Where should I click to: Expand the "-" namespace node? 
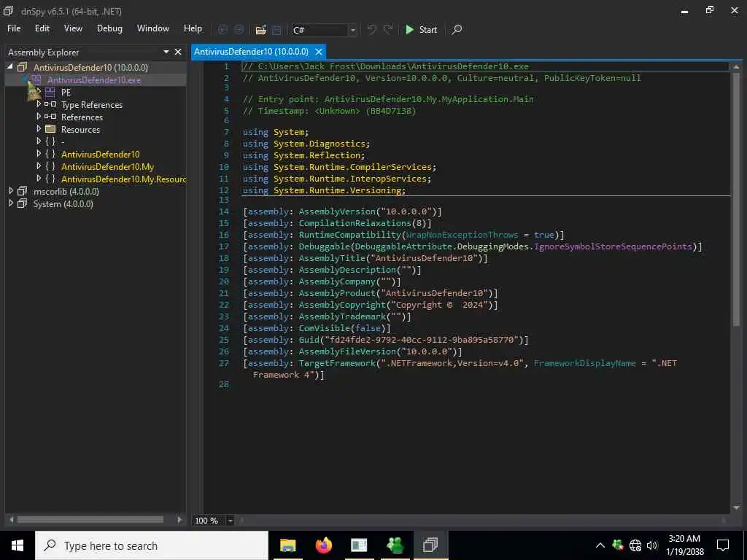tap(39, 141)
